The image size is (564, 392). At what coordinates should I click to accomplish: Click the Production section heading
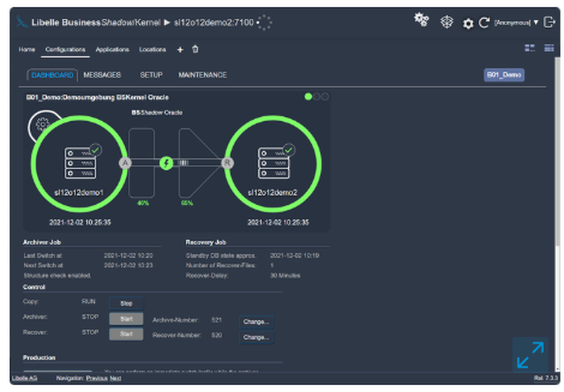(39, 358)
